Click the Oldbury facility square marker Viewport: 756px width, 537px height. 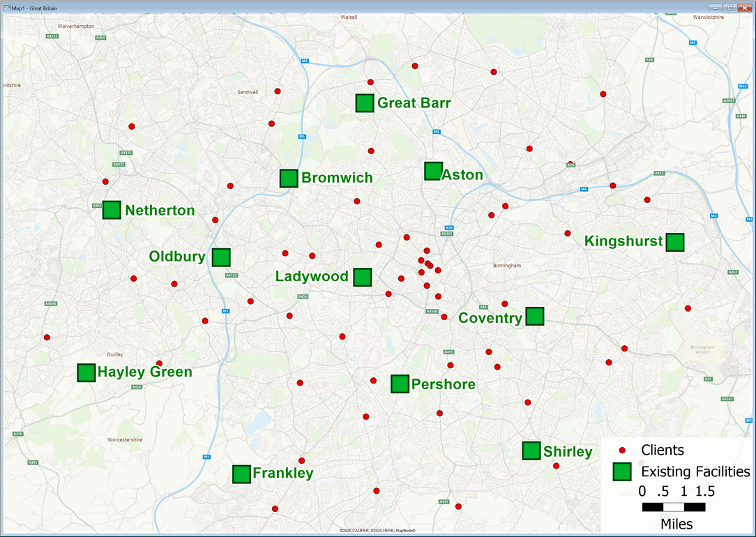[x=221, y=257]
